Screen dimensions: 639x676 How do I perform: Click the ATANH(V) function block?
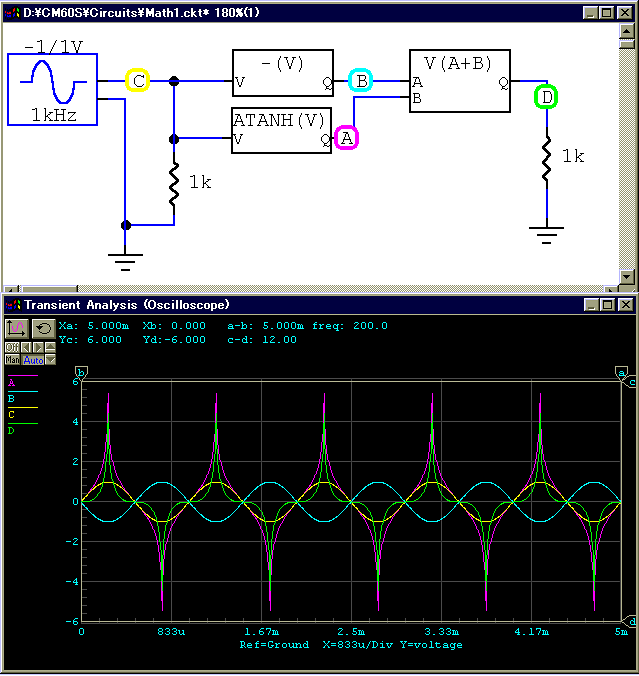(281, 130)
